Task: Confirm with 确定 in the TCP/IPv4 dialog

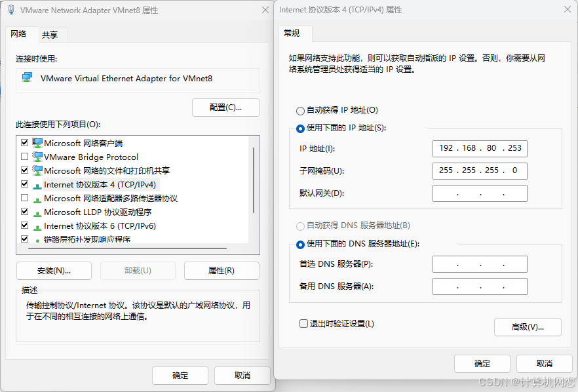Action: click(x=482, y=364)
